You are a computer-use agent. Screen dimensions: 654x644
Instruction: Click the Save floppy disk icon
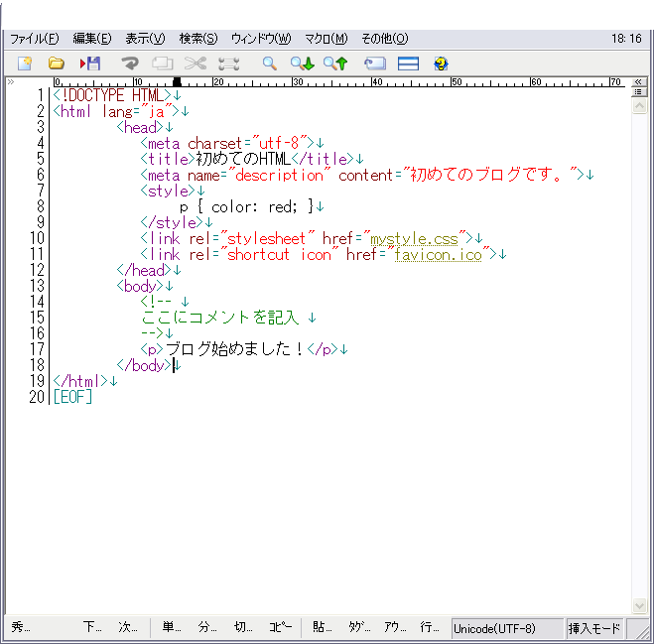tap(90, 64)
